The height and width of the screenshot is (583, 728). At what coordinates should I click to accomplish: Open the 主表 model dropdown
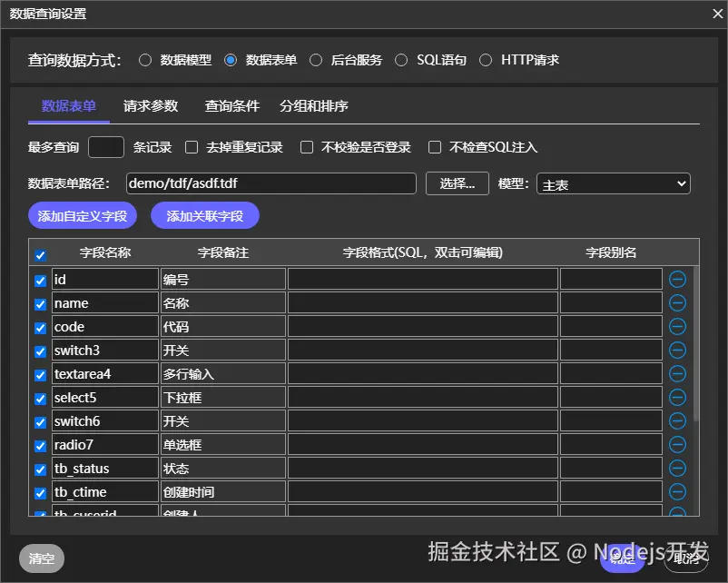[x=613, y=183]
